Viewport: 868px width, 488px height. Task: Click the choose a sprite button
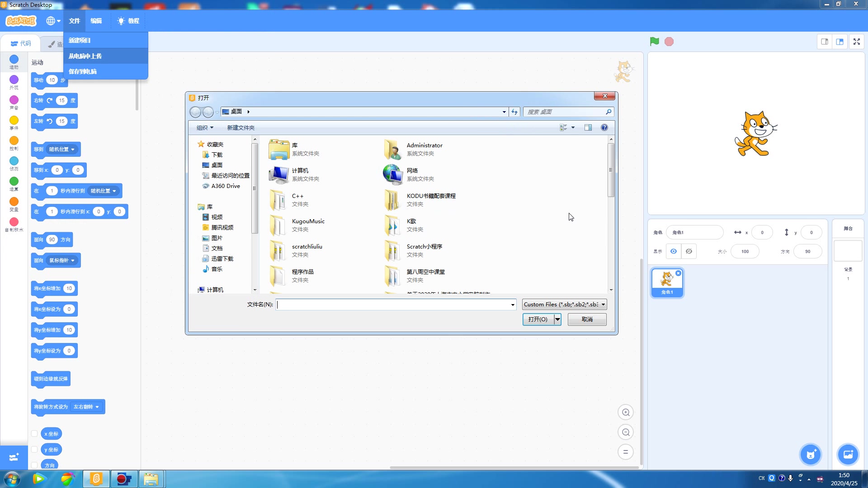(811, 455)
